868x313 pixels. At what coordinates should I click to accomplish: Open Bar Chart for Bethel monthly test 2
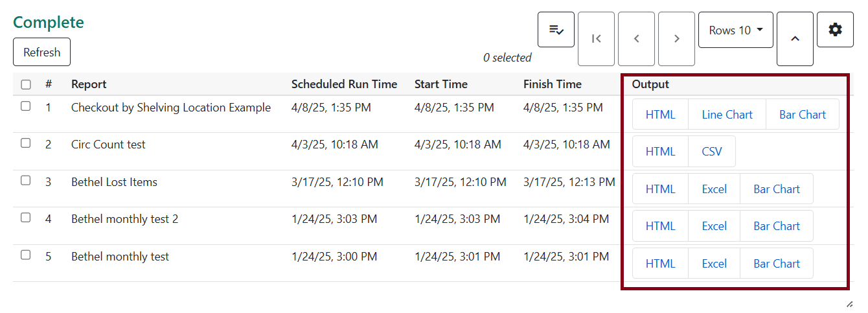(x=777, y=226)
